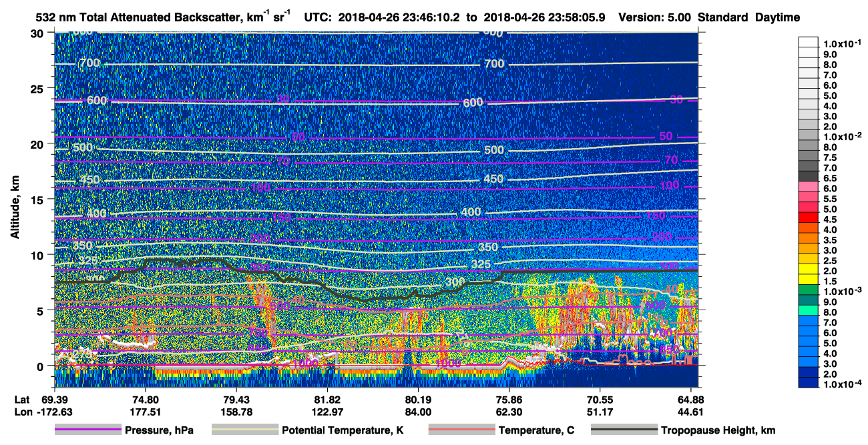Click the 'Standard' label in the header
Viewport: 868px width, 445px height.
tap(723, 18)
